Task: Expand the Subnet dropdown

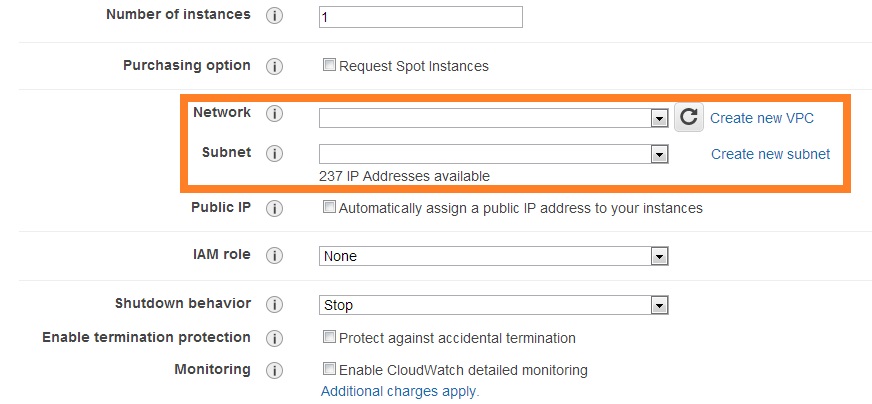Action: 493,154
